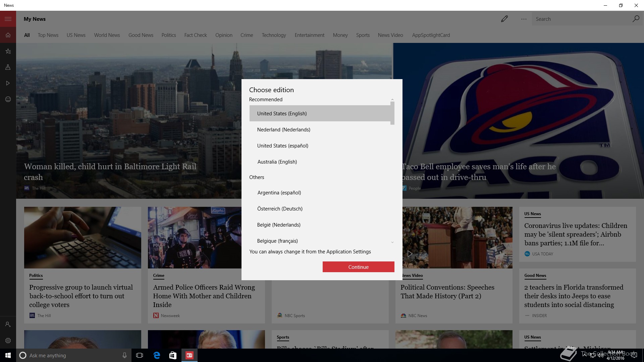Image resolution: width=644 pixels, height=362 pixels.
Task: Open Windows Store from taskbar
Action: [173, 355]
